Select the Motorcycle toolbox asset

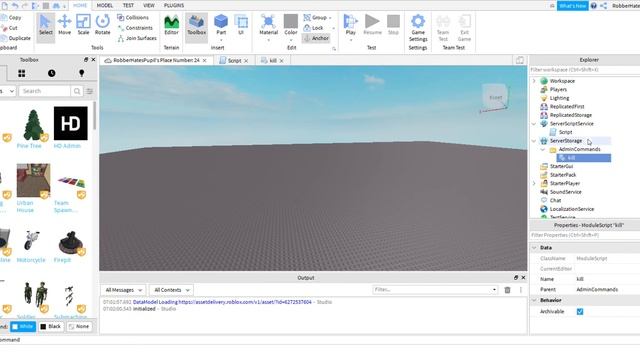click(x=31, y=245)
